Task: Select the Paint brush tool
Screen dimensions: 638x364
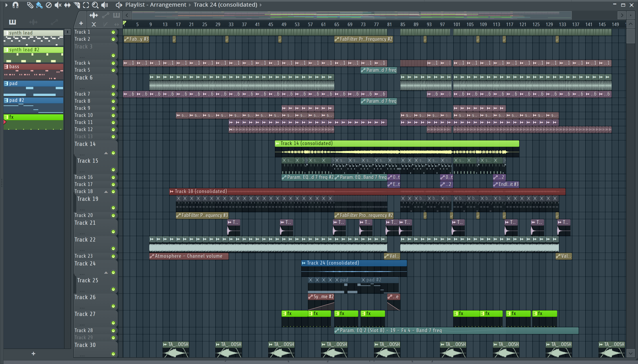Action: click(39, 5)
